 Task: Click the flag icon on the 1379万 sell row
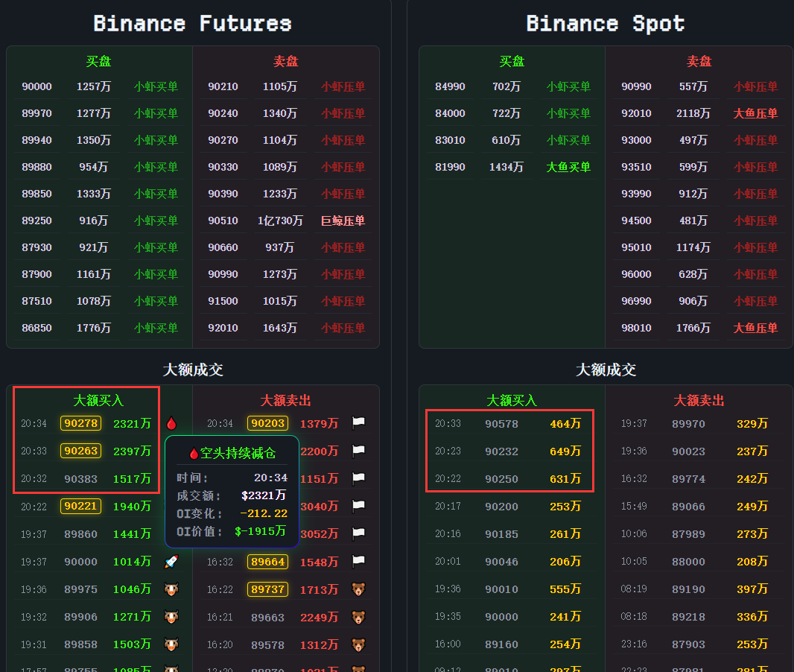358,422
